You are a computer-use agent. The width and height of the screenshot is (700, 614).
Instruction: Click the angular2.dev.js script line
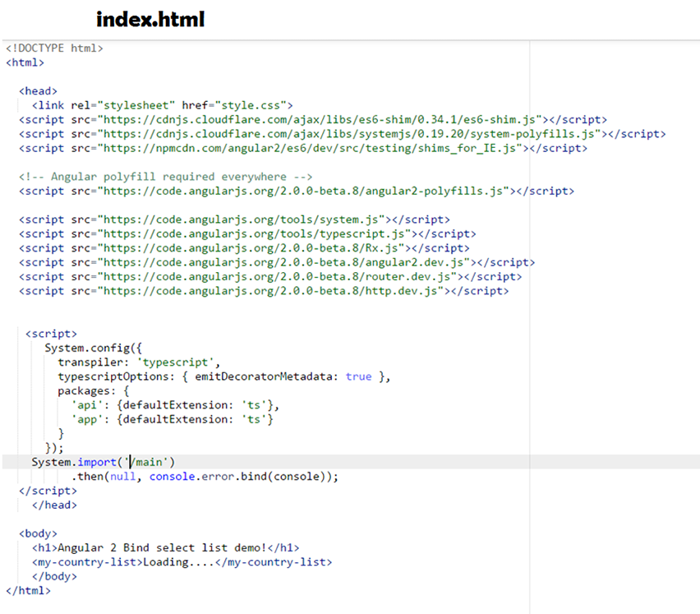[277, 262]
